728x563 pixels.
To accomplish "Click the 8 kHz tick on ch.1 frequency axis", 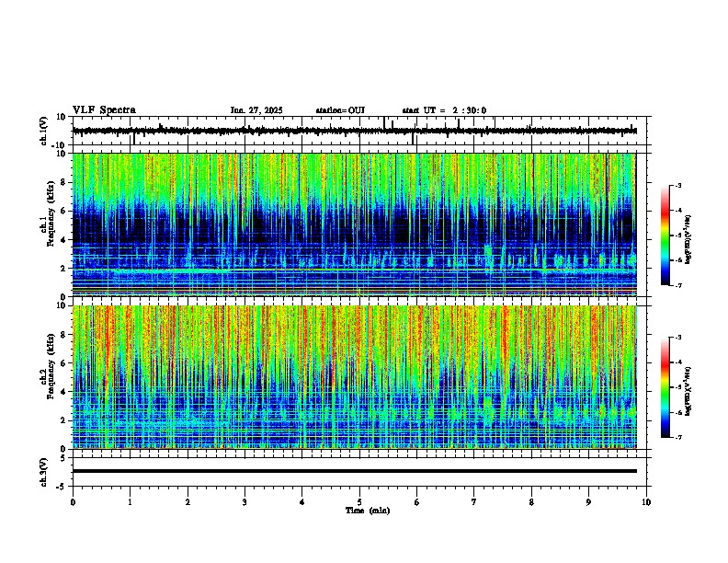I will point(63,182).
